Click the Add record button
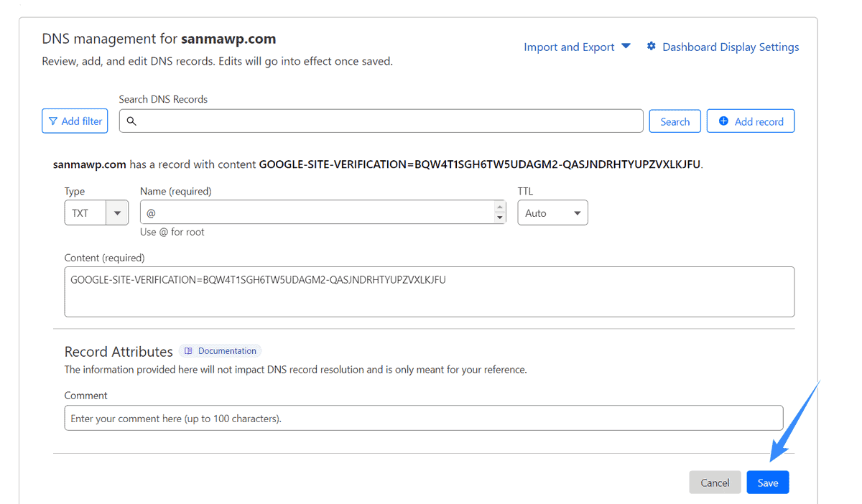This screenshot has height=504, width=862. point(751,121)
